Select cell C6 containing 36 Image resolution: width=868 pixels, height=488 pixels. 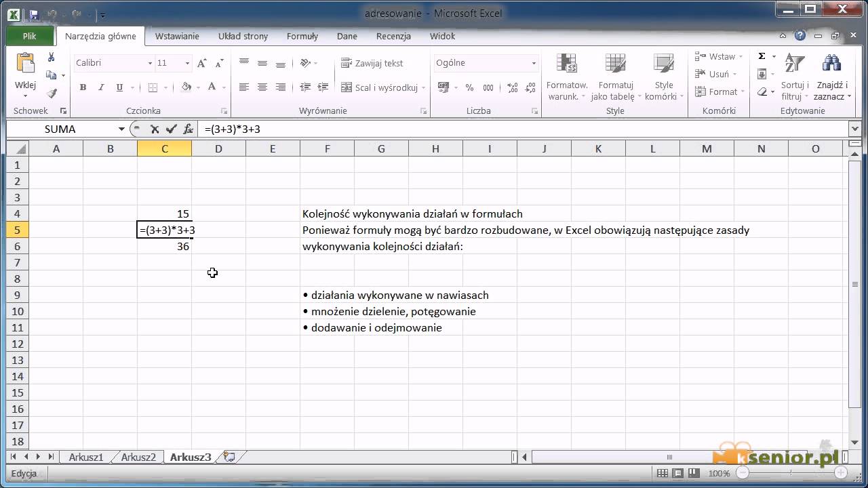point(164,247)
